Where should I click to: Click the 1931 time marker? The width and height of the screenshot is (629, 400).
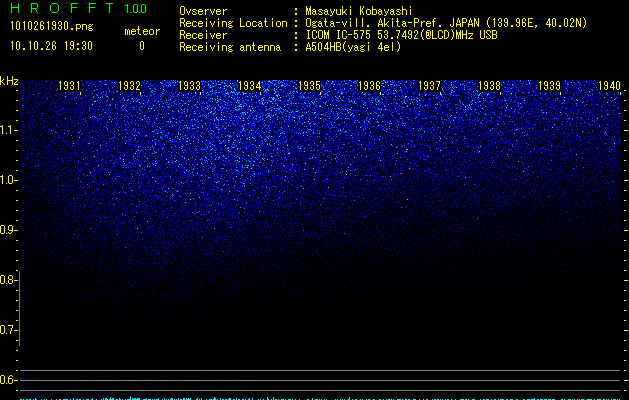69,86
